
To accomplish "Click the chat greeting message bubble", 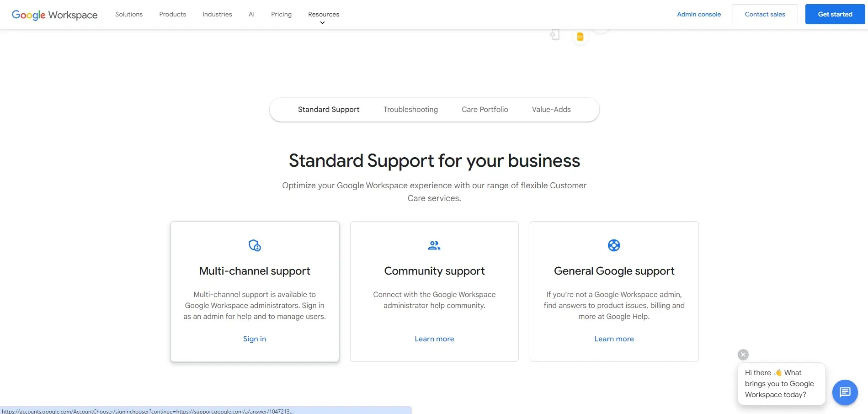I will (781, 384).
